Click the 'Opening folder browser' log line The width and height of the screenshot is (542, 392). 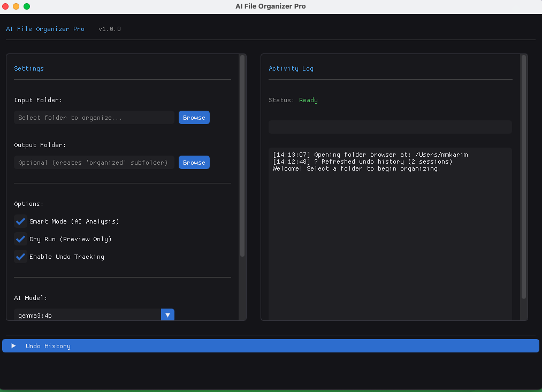(370, 155)
